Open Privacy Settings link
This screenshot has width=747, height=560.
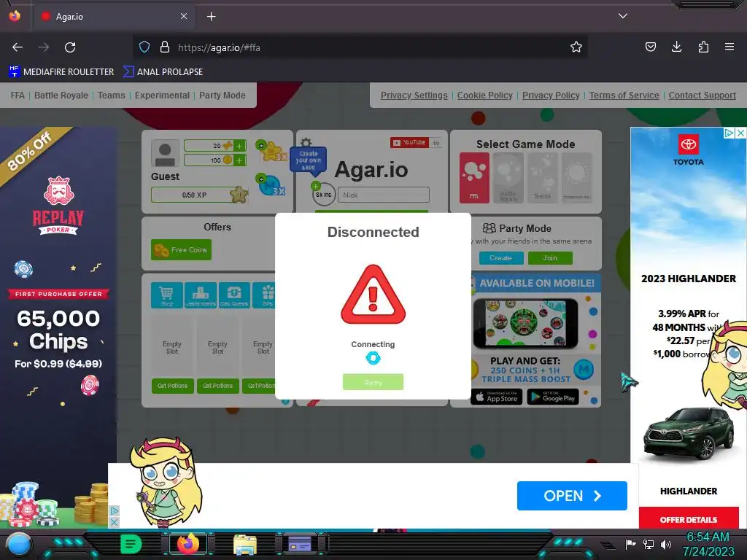pos(414,96)
